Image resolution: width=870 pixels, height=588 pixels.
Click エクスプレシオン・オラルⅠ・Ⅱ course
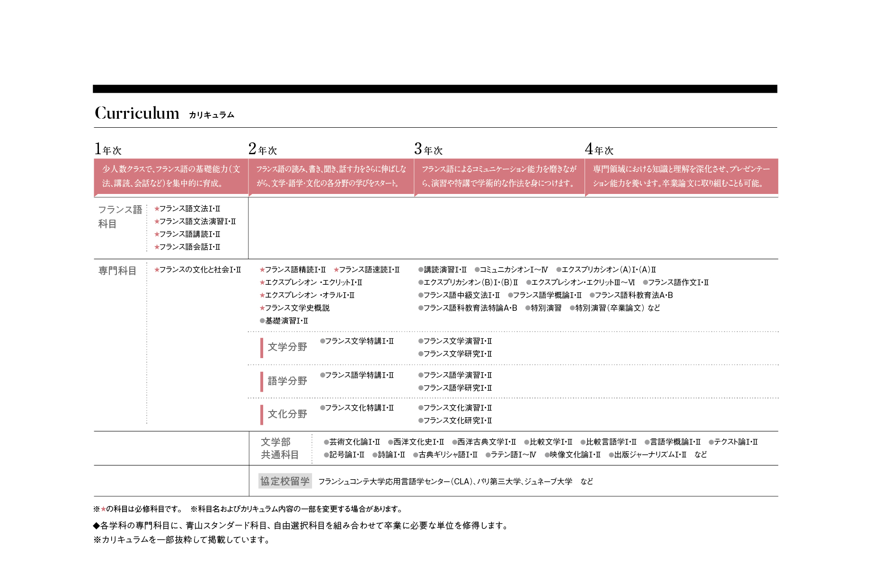307,295
